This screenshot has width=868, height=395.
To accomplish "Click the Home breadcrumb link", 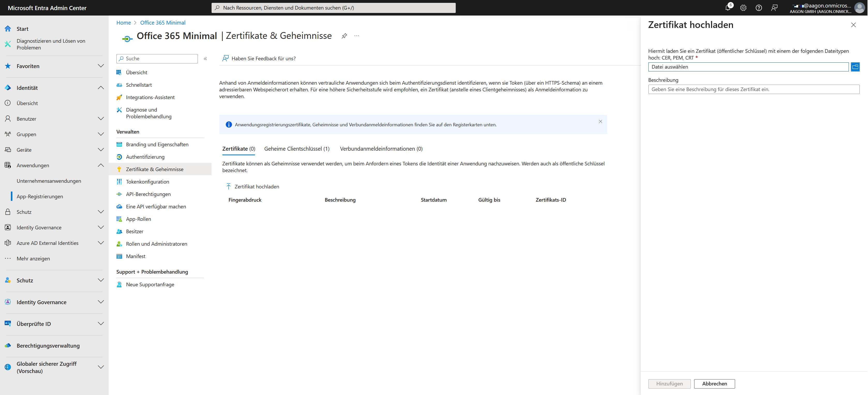I will [x=123, y=22].
